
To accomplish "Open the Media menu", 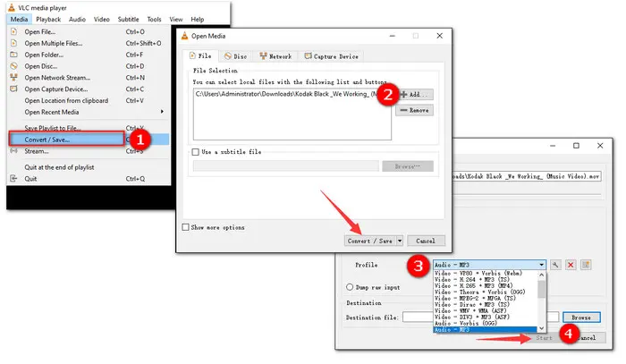I will (19, 19).
